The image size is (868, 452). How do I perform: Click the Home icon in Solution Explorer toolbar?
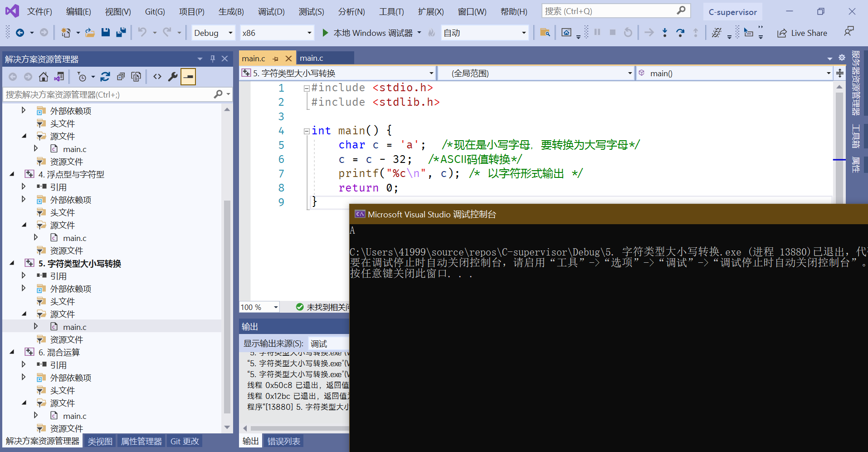pos(44,77)
